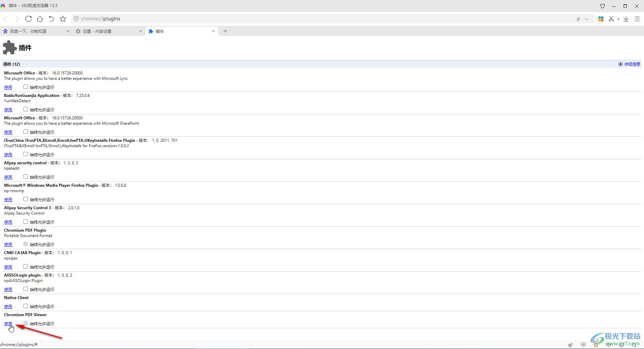The image size is (644, 349).
Task: Restore the last closed tab with the undo icon
Action: click(51, 19)
